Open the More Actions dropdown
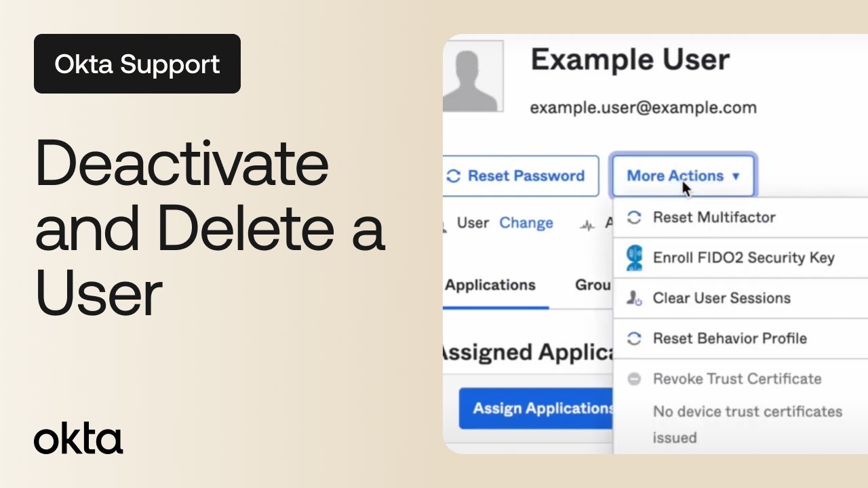 pyautogui.click(x=684, y=176)
